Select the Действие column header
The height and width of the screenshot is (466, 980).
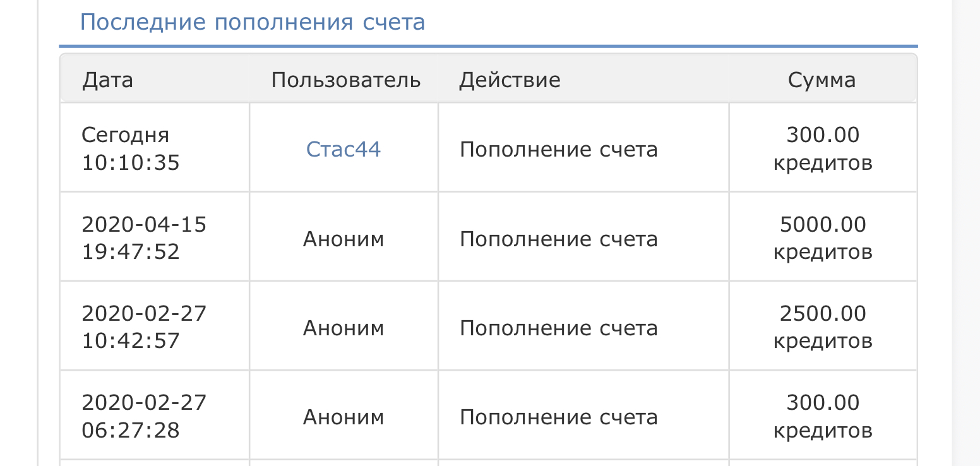(510, 80)
